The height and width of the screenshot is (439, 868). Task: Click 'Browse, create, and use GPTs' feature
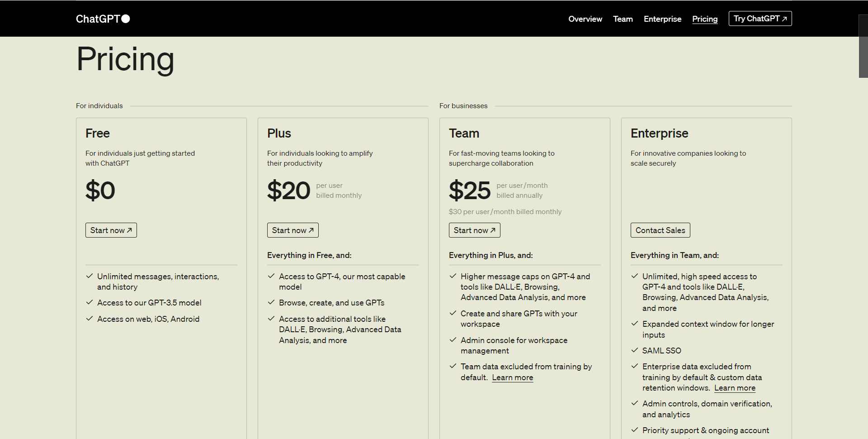(331, 303)
